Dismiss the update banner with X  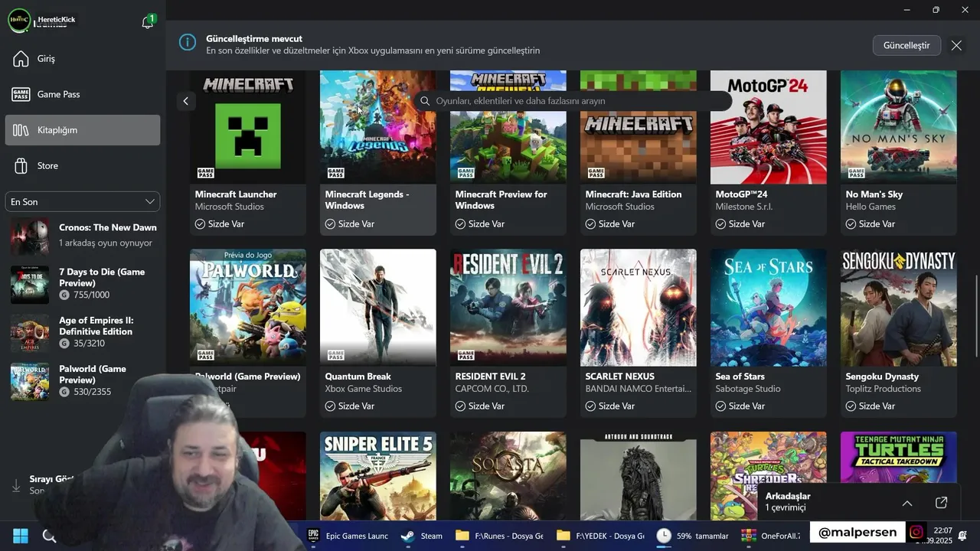click(956, 45)
